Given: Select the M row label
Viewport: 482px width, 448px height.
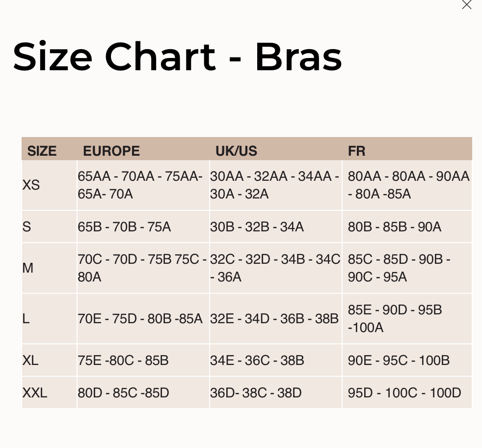Looking at the screenshot, I should click(27, 268).
